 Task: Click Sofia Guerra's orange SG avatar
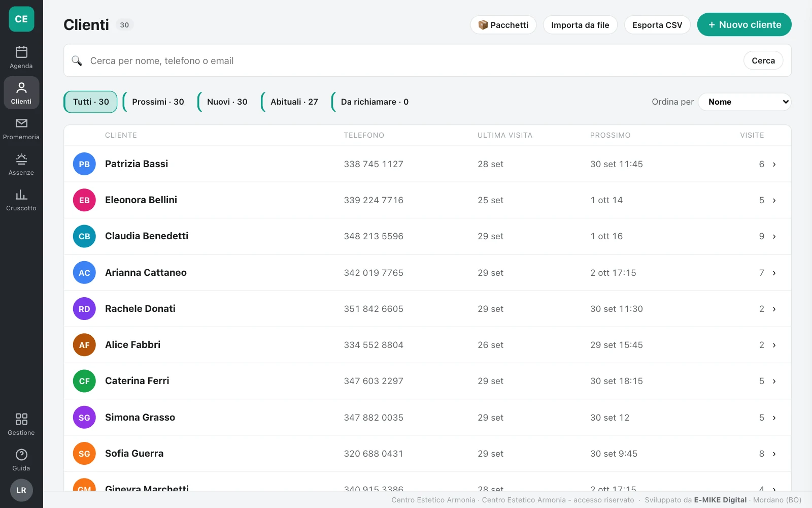coord(84,454)
